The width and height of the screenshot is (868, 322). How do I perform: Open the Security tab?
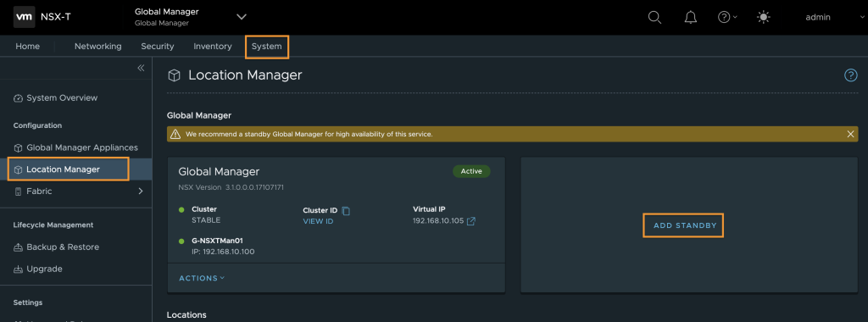pyautogui.click(x=157, y=47)
